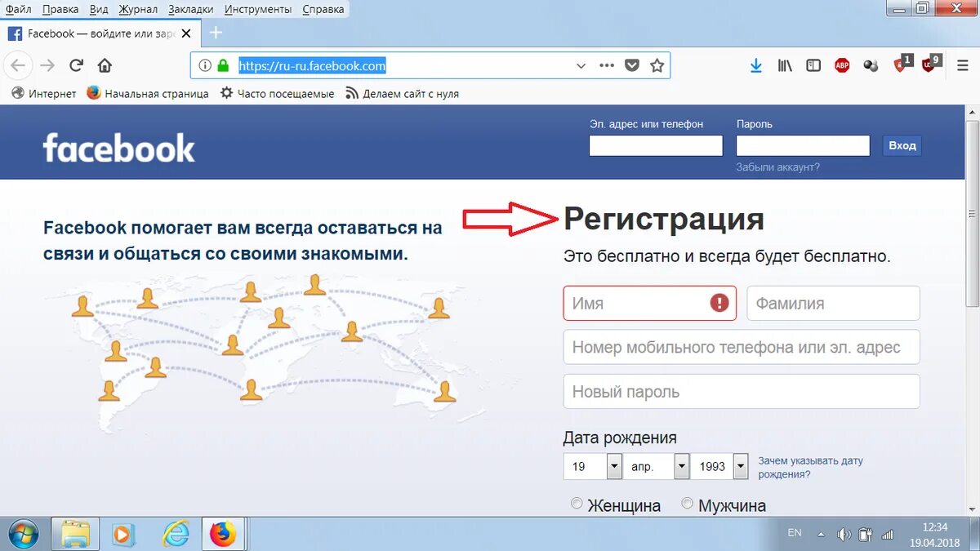Show hidden tray icons arrow
Image resolution: width=980 pixels, height=551 pixels.
821,534
